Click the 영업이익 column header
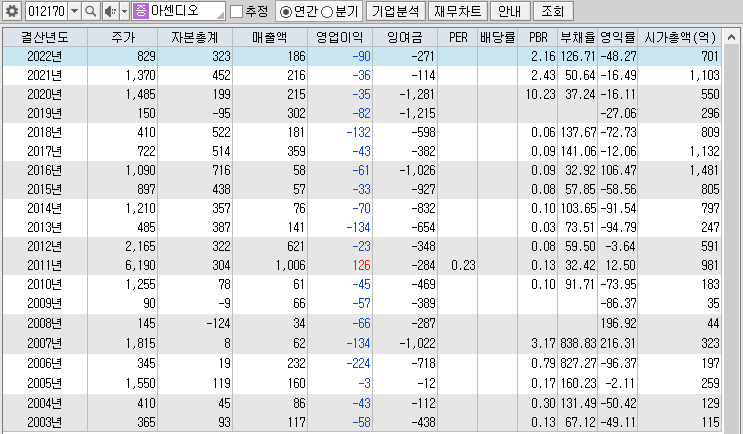This screenshot has width=743, height=434. [340, 37]
